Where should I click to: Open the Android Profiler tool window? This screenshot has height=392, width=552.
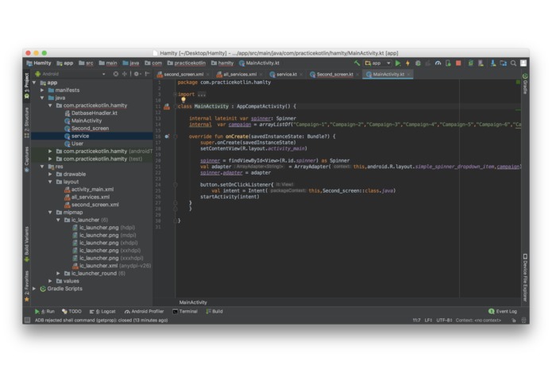tap(145, 312)
